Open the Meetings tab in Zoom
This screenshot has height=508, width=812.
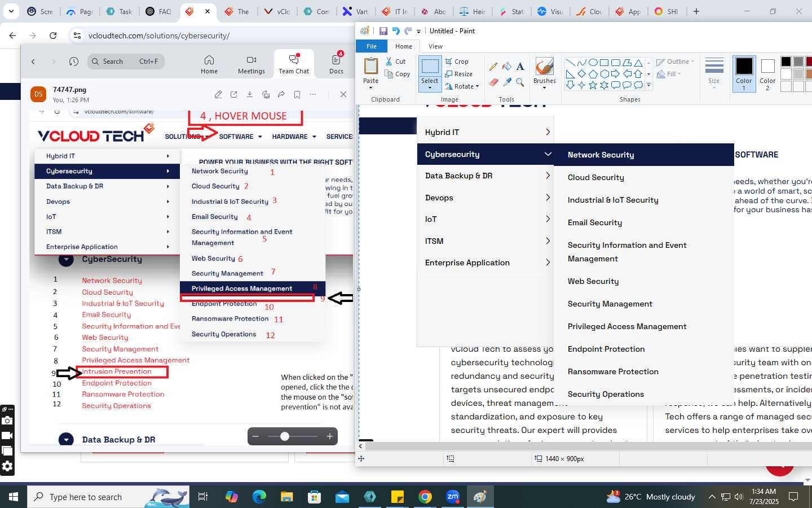251,64
